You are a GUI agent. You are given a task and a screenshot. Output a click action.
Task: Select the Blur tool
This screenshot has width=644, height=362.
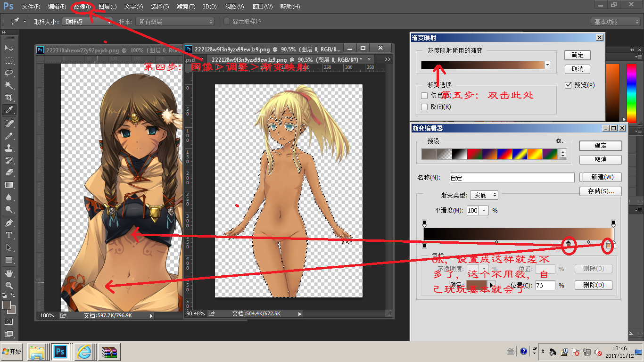click(x=9, y=197)
